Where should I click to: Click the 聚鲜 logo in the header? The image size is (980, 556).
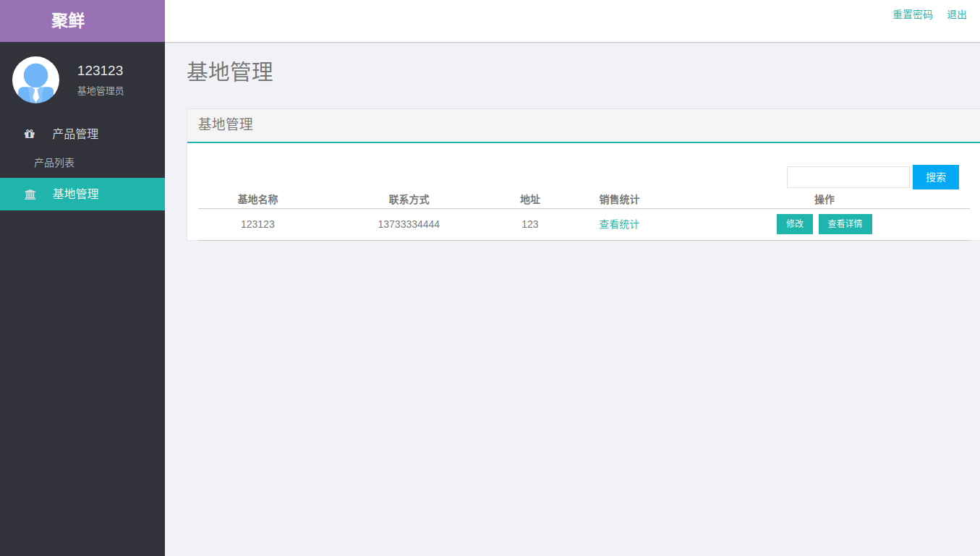(68, 21)
